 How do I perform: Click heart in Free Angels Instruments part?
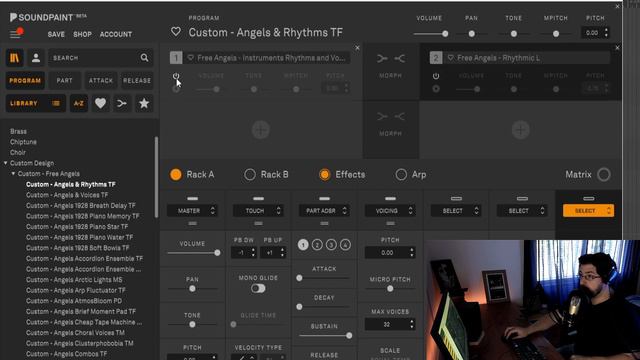pos(191,58)
